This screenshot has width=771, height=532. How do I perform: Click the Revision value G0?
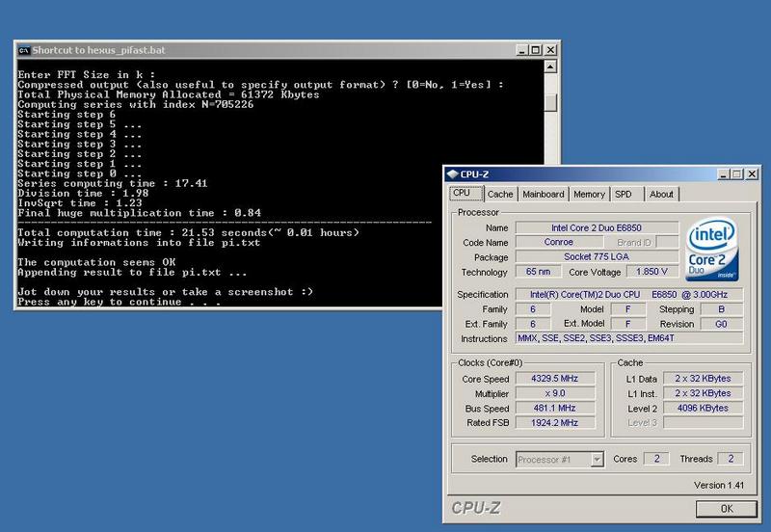(x=721, y=324)
